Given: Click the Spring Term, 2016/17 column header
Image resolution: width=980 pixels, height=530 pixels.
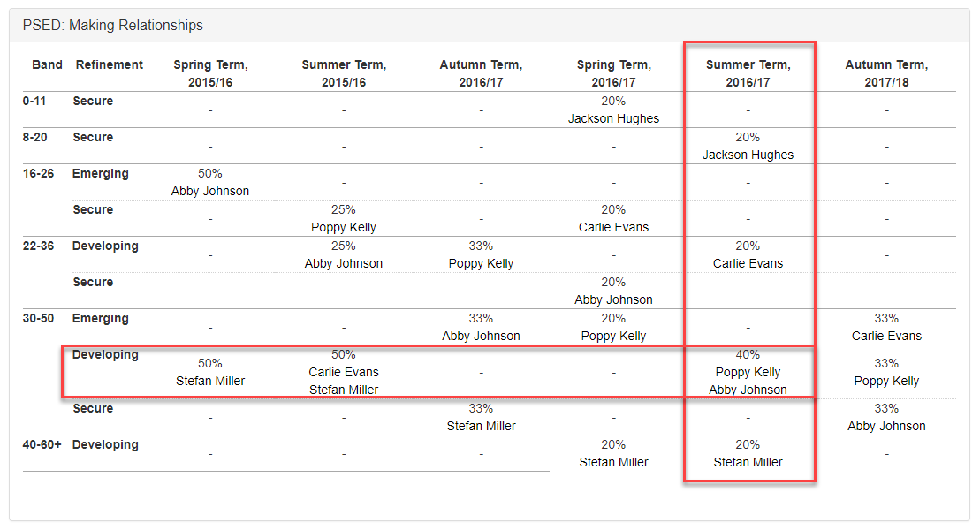Looking at the screenshot, I should [x=614, y=73].
